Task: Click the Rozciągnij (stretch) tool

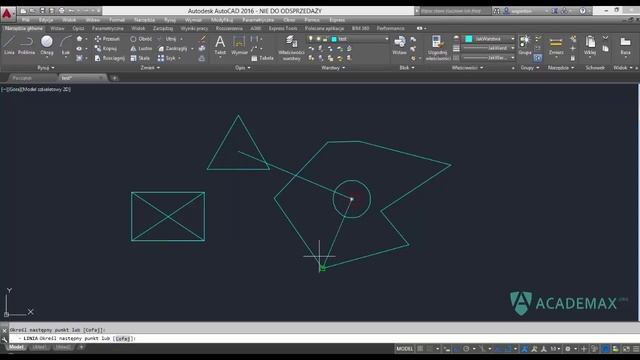Action: [109, 58]
